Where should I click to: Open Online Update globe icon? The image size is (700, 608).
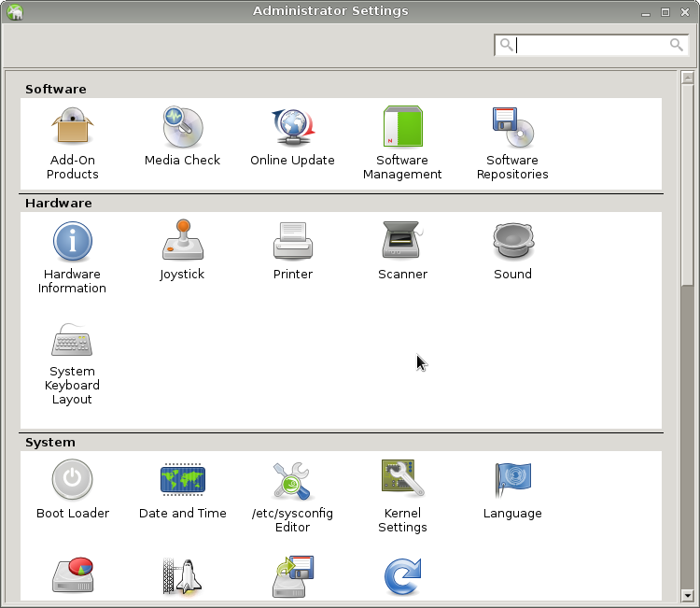pos(292,128)
